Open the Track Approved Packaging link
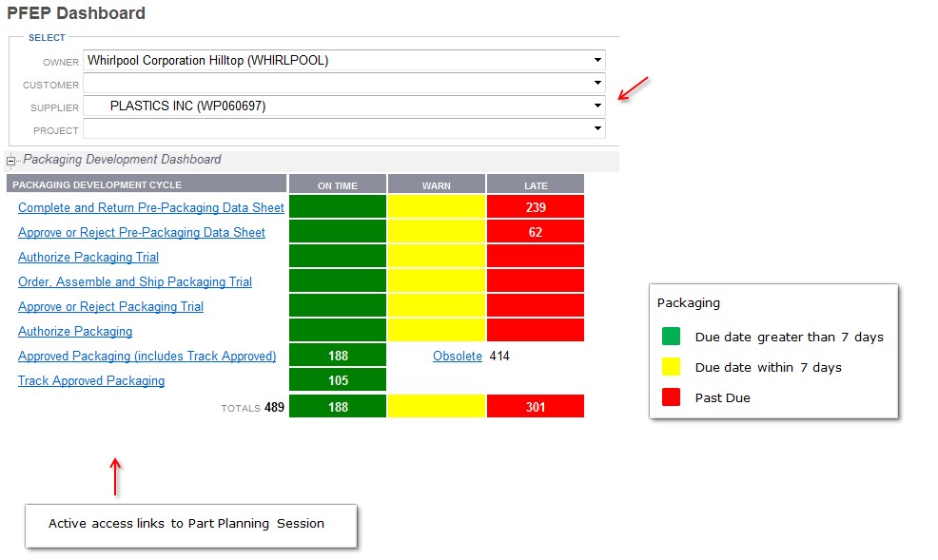 click(90, 380)
